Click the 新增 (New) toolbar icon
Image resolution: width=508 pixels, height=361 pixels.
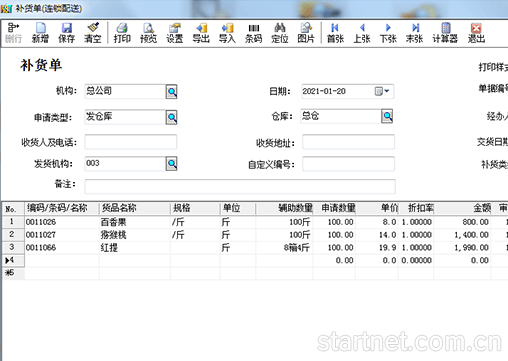pyautogui.click(x=40, y=33)
